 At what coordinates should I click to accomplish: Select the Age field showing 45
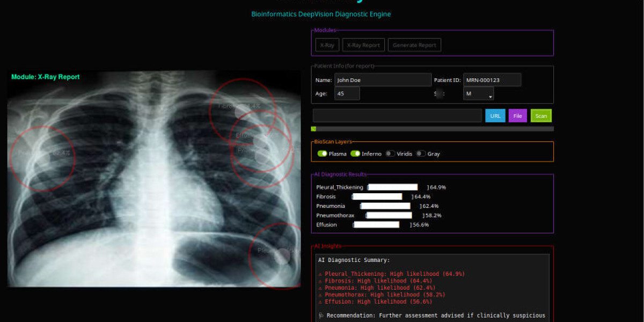pos(347,93)
